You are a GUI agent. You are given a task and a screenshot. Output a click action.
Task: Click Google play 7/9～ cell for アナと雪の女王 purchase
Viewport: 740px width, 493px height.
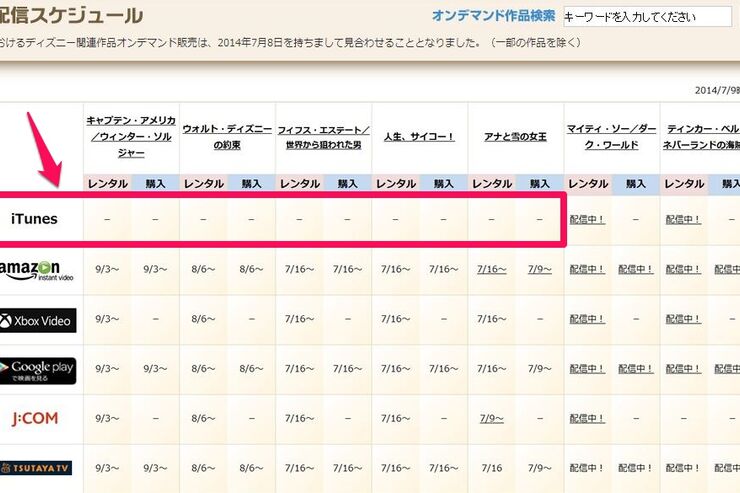[539, 369]
